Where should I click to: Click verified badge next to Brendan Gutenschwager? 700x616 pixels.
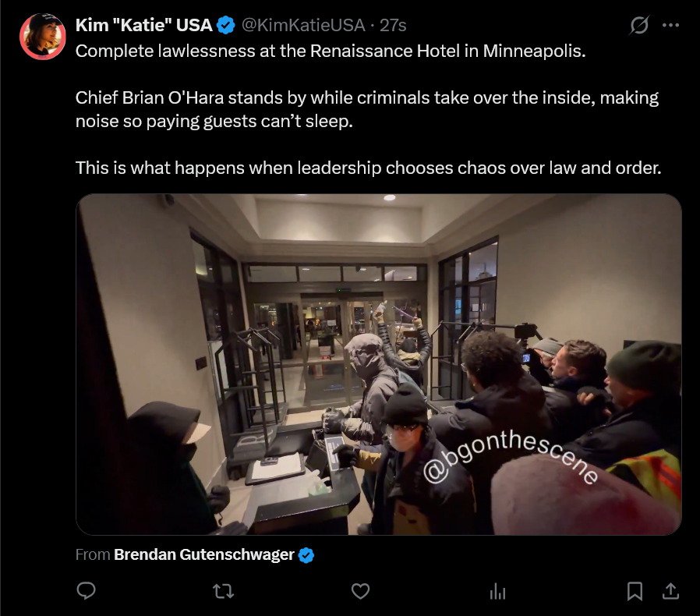(306, 555)
